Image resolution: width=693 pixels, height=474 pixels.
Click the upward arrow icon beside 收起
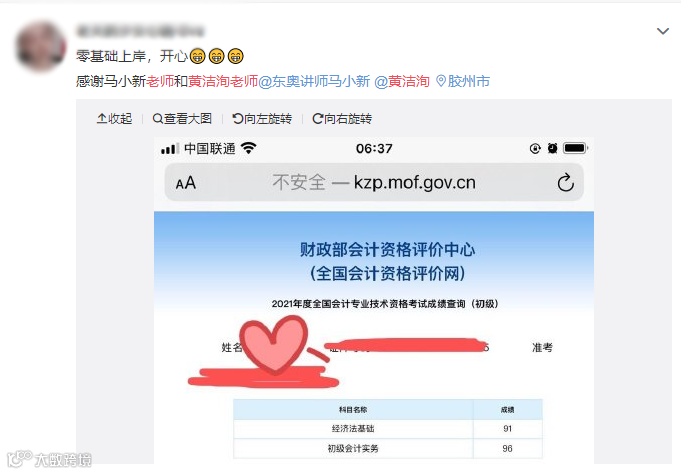102,118
